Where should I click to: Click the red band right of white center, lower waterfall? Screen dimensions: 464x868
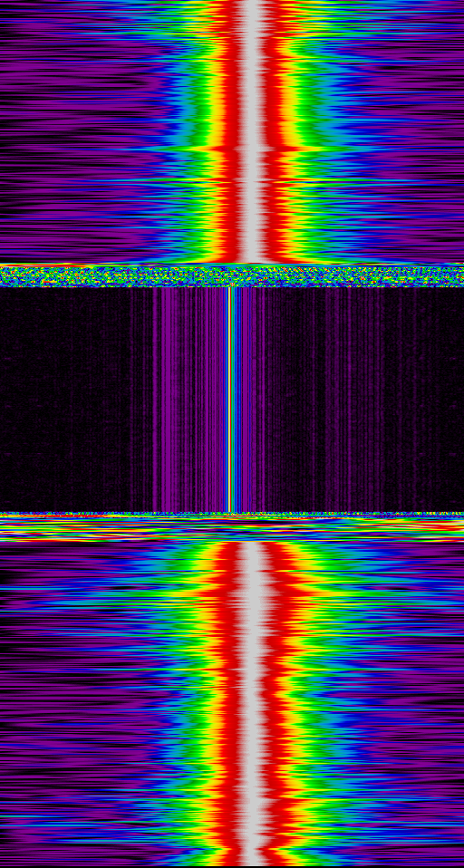pos(278,703)
